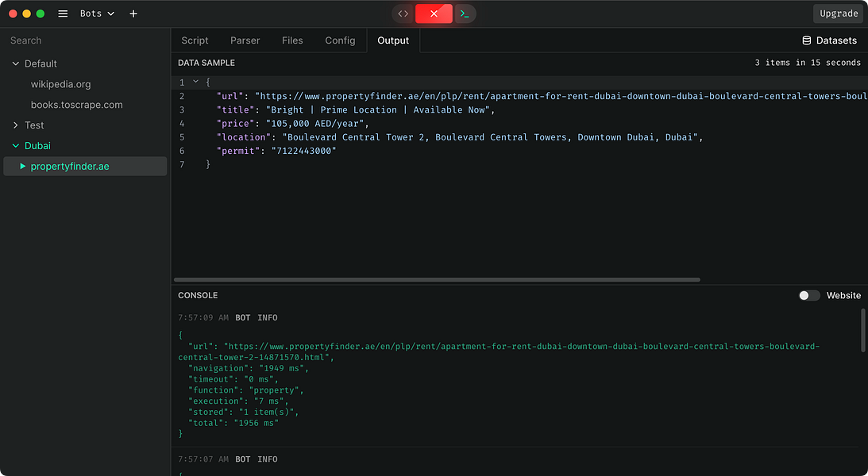Click the Upgrade button
This screenshot has height=476, width=868.
pyautogui.click(x=839, y=13)
